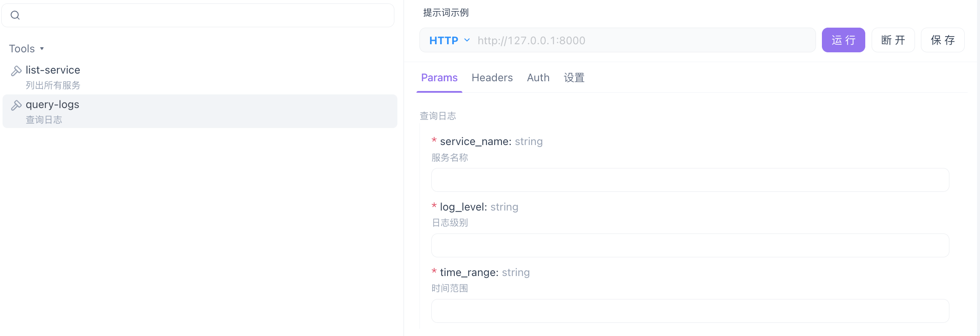This screenshot has height=336, width=980.
Task: Select the list-service tool row
Action: [x=200, y=77]
